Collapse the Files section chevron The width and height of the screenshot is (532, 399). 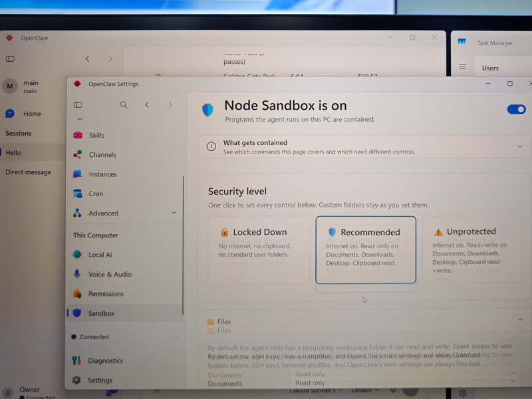pos(520,319)
